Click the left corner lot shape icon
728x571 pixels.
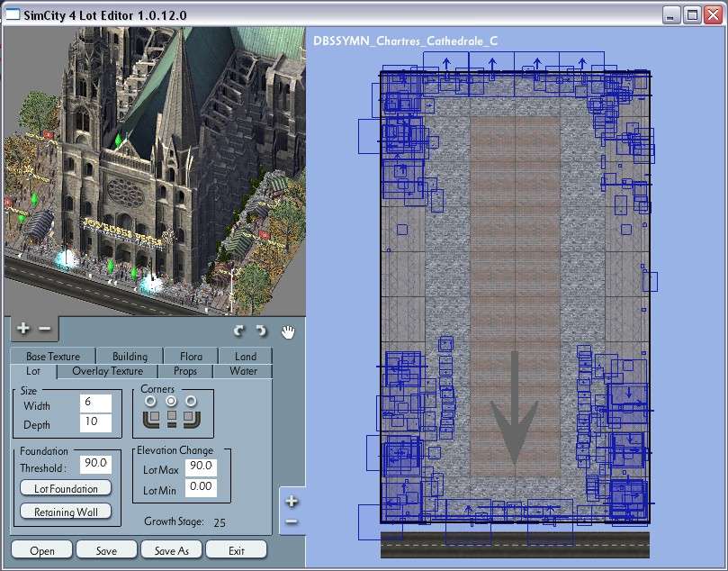151,418
